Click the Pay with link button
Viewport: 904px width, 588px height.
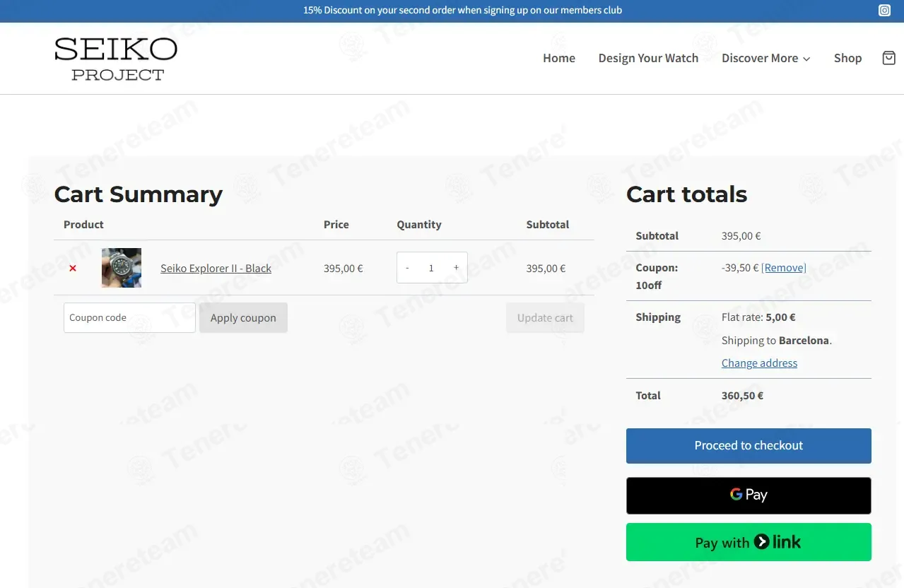749,542
